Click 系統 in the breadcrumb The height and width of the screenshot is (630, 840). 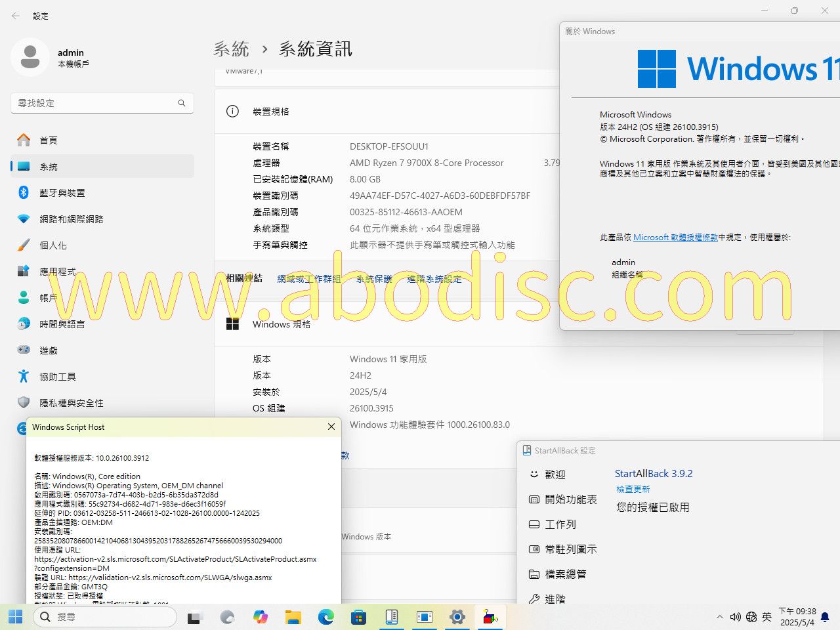pyautogui.click(x=232, y=49)
